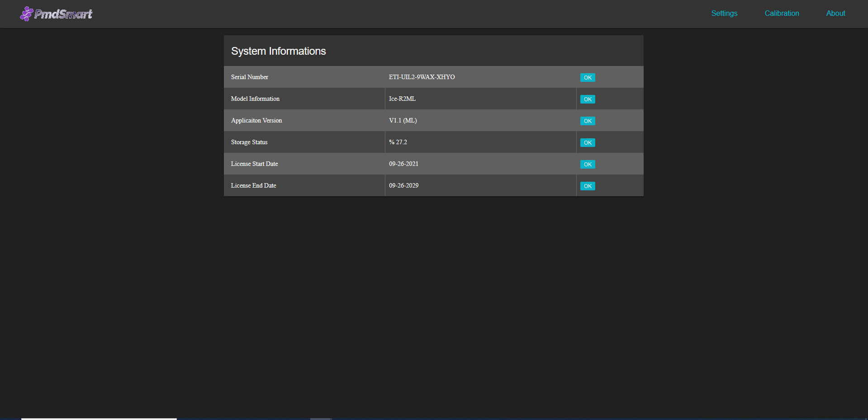The image size is (868, 420).
Task: Click the license end date 09-26-2029
Action: [x=403, y=185]
